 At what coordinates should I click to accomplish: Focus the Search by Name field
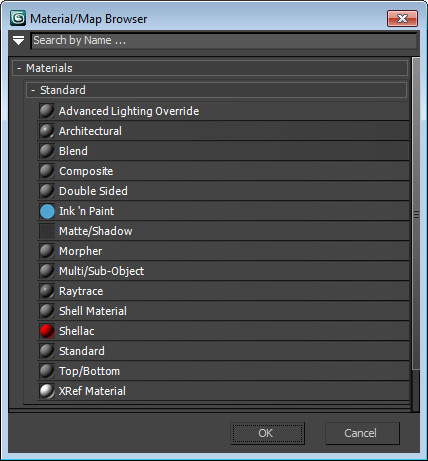point(224,41)
